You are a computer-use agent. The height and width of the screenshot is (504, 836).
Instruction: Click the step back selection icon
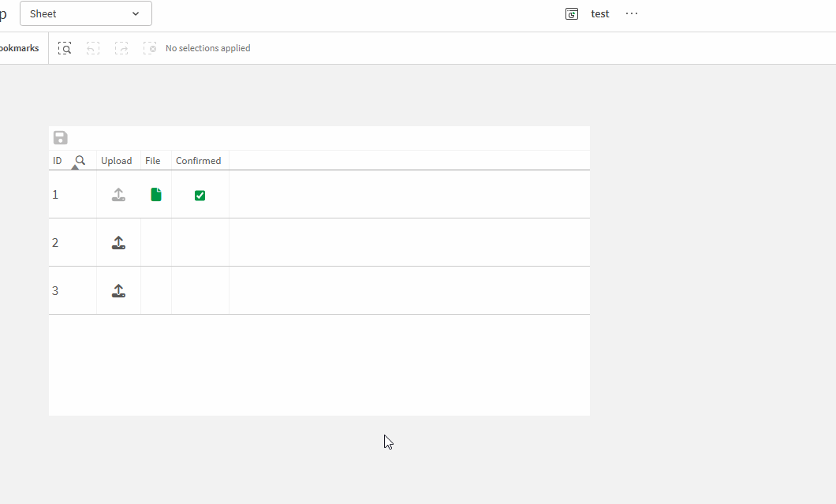(x=93, y=48)
